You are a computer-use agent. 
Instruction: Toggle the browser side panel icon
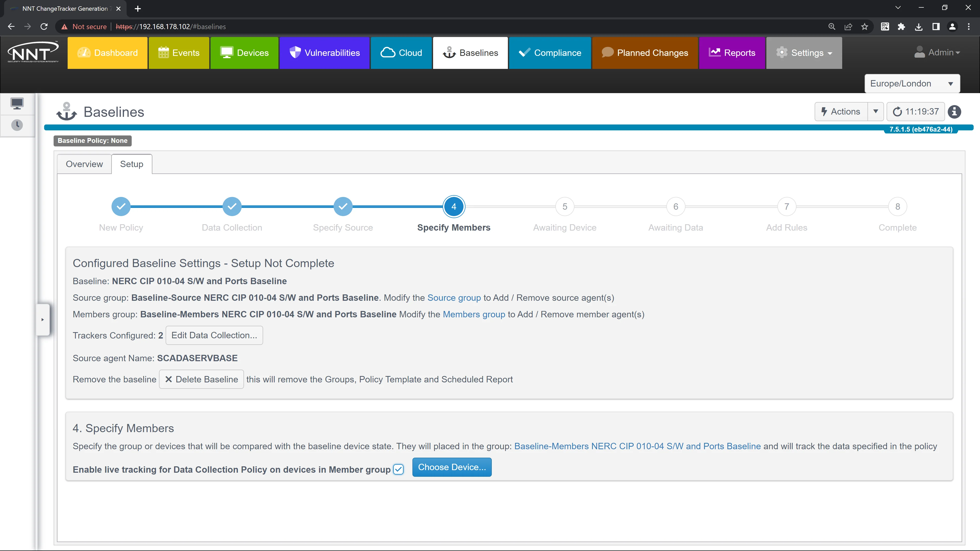click(x=936, y=27)
